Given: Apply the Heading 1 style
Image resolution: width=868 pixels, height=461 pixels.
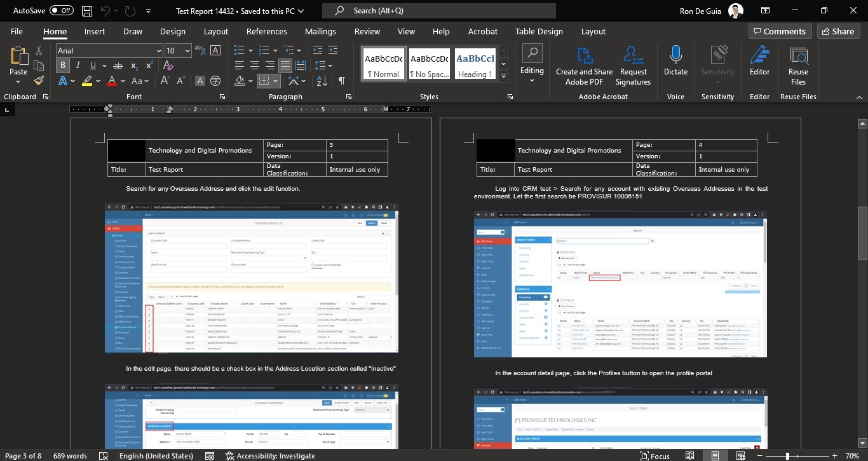Looking at the screenshot, I should point(475,64).
